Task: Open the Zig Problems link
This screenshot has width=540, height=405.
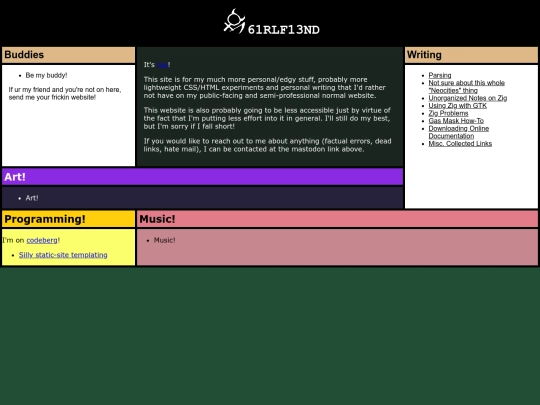Action: click(x=448, y=113)
